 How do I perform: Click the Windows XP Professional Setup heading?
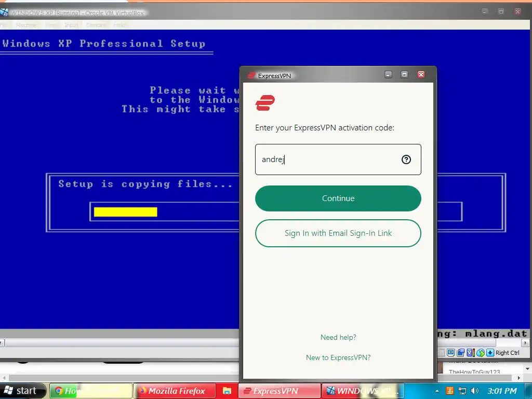[104, 44]
